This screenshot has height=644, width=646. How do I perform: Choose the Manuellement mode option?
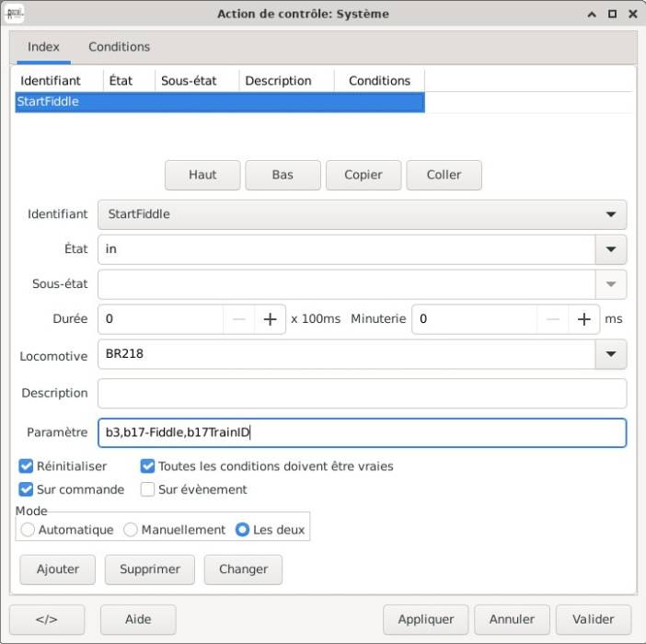coord(131,530)
